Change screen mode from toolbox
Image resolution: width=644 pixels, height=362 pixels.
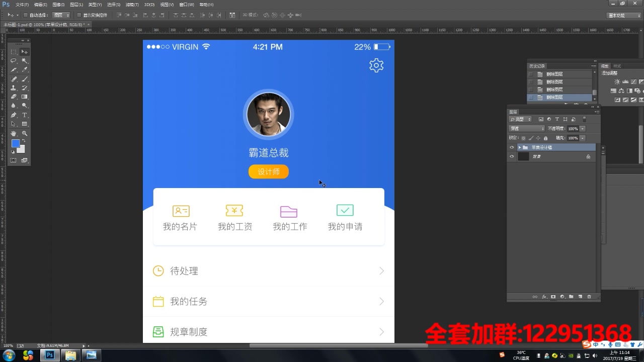24,160
